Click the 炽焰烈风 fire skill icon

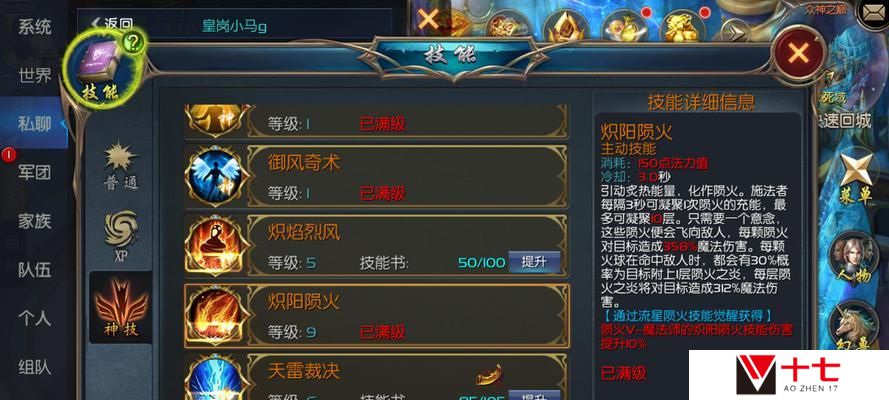point(215,245)
